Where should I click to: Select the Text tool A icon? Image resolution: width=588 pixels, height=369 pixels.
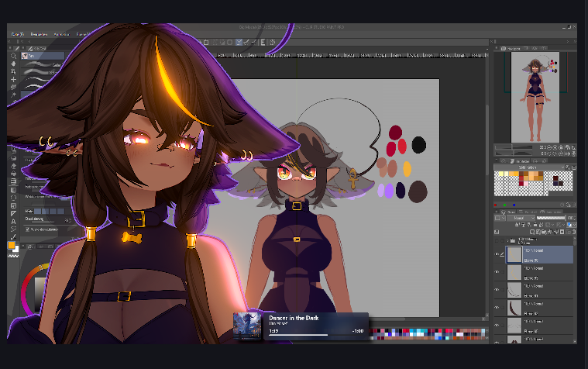click(13, 222)
